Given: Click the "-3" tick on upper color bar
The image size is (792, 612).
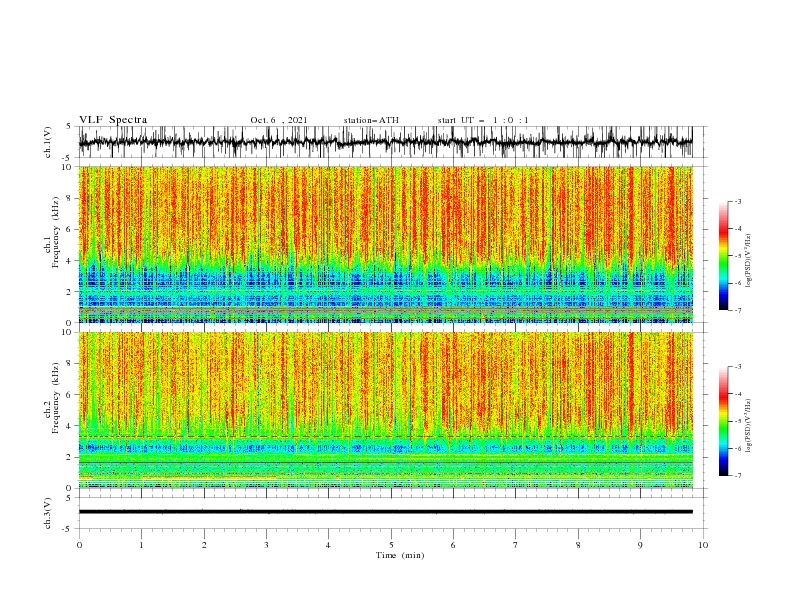Looking at the screenshot, I should (737, 201).
